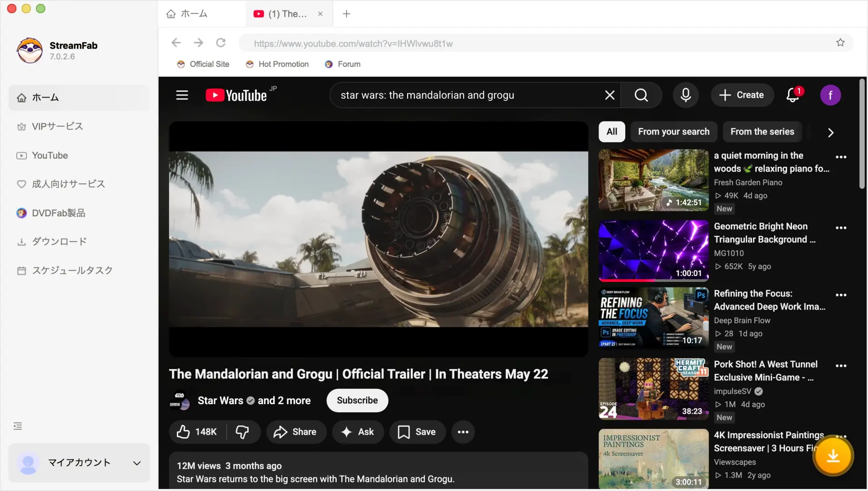Click the page vertical scrollbar
The height and width of the screenshot is (491, 868).
pos(862,134)
